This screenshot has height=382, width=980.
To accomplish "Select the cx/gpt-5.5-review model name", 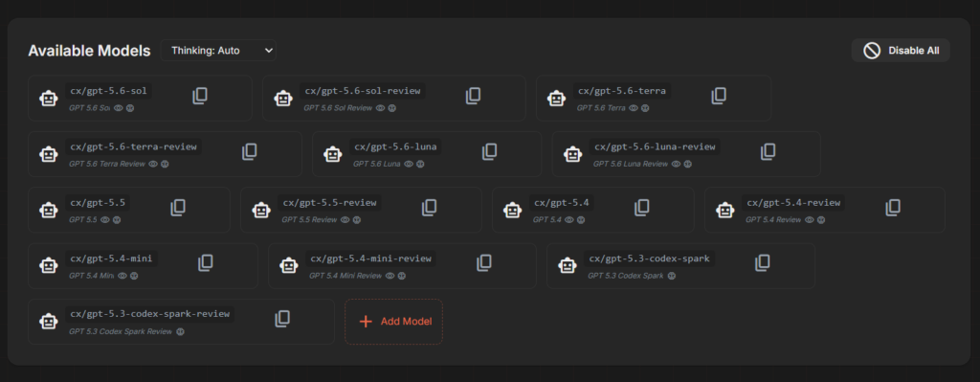I will [x=330, y=203].
